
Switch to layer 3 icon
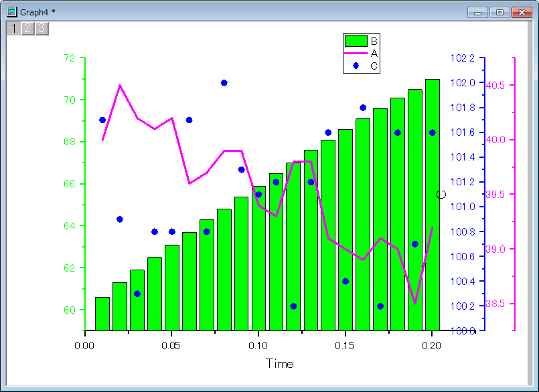pyautogui.click(x=42, y=29)
